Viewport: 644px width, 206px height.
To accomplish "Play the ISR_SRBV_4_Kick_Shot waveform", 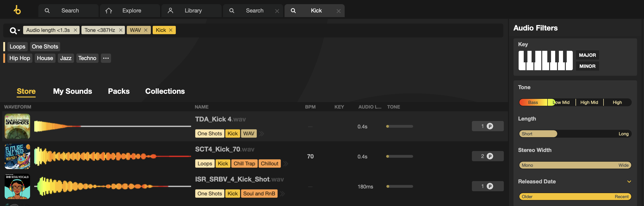I will click(x=112, y=186).
